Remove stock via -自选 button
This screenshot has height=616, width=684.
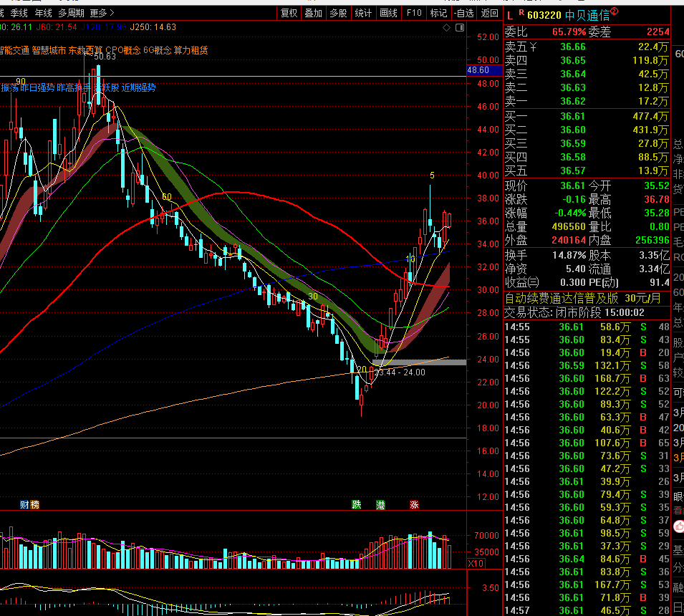coord(463,13)
